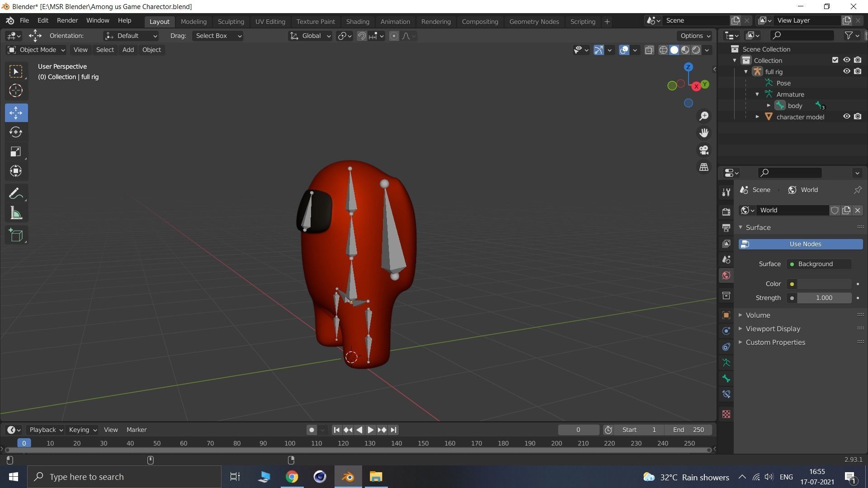Switch to the Shading workspace tab
This screenshot has height=488, width=868.
point(358,22)
